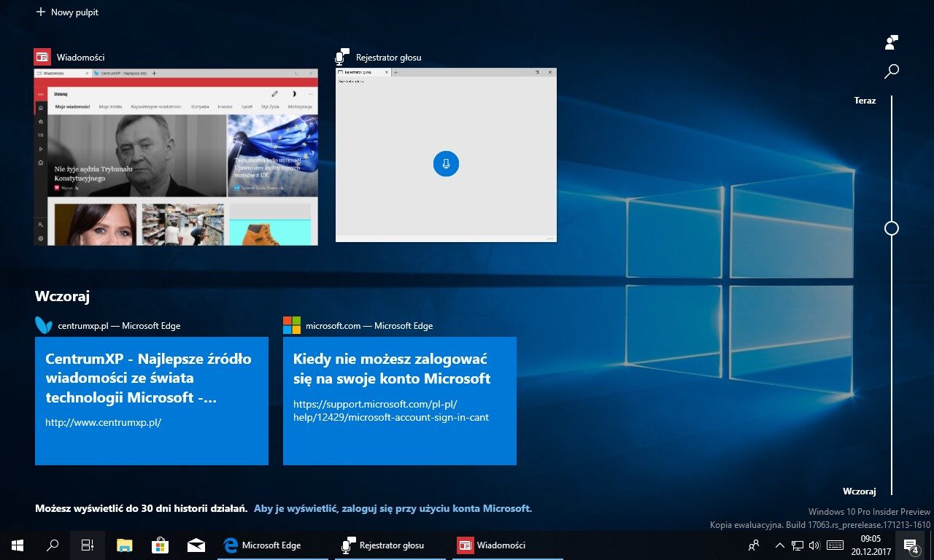Open volume control tray icon
This screenshot has width=934, height=560.
[x=815, y=545]
